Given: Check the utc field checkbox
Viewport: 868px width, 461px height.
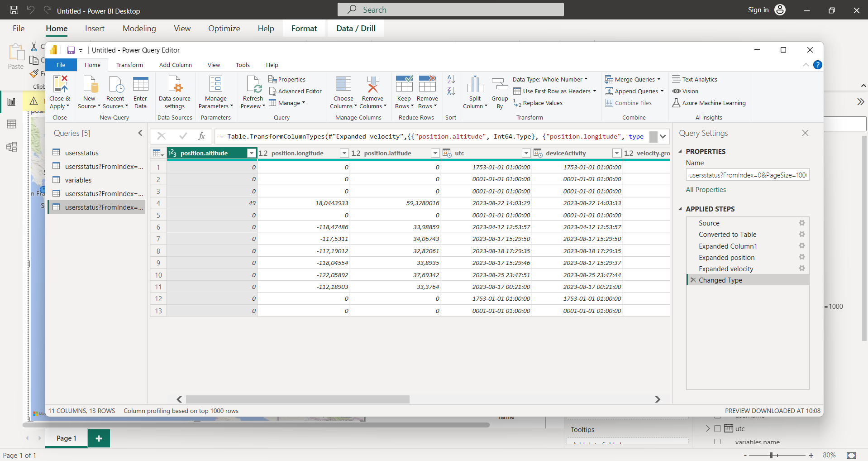Looking at the screenshot, I should tap(717, 428).
